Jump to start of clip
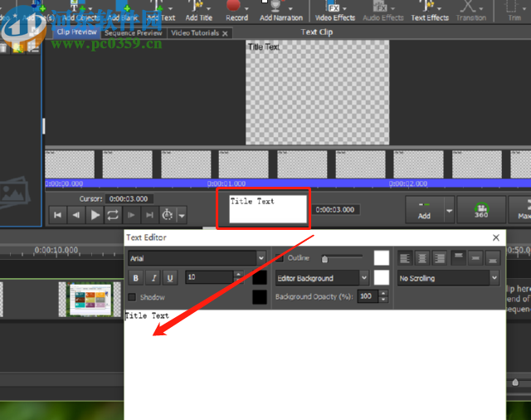 [x=57, y=215]
